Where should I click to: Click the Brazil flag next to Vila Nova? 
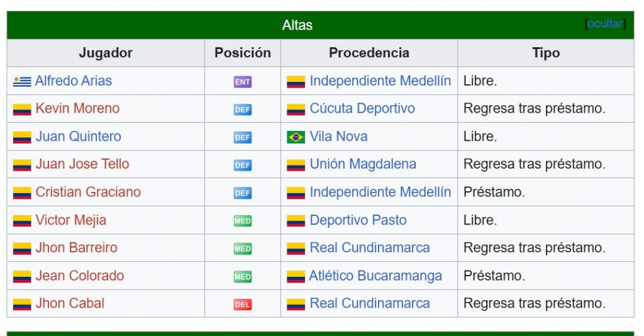296,137
